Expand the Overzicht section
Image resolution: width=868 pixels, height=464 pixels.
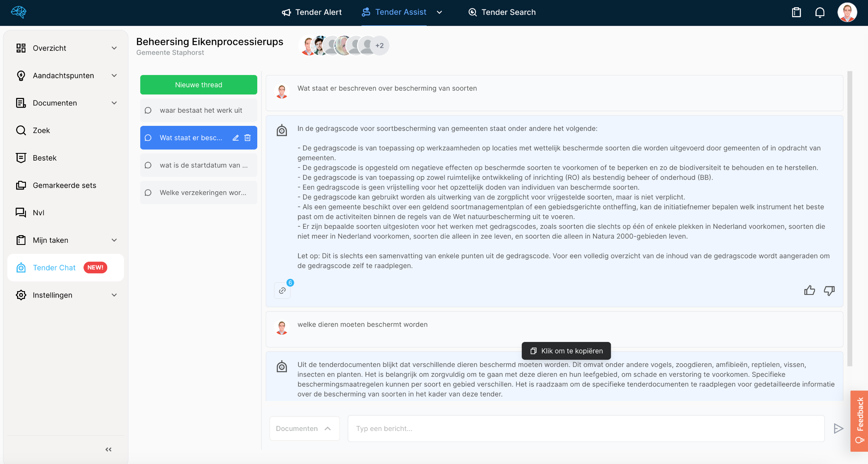tap(114, 48)
